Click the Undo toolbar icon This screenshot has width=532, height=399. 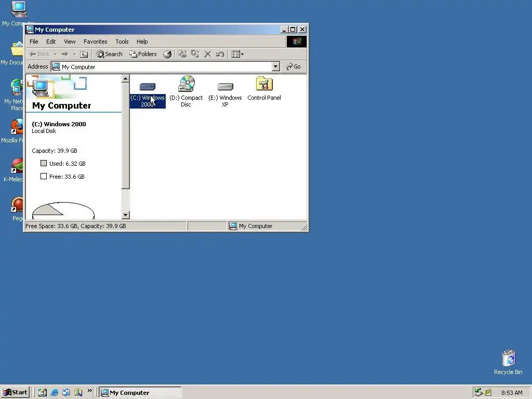[220, 54]
